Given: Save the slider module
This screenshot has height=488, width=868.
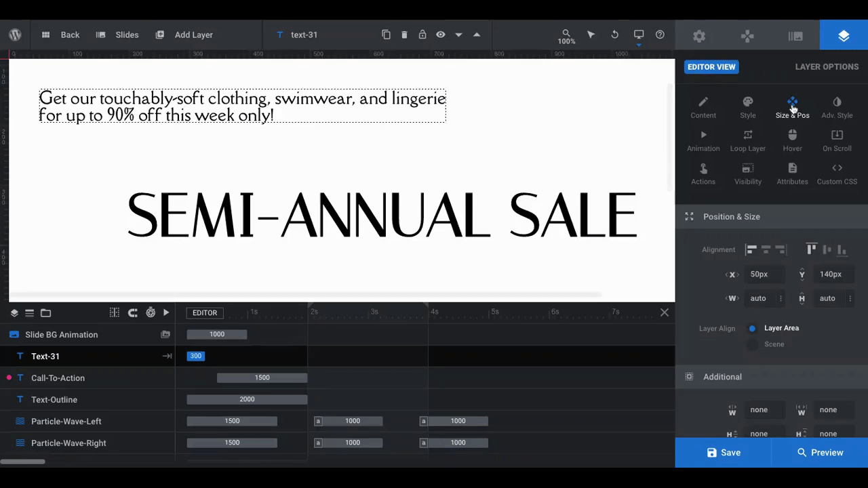Looking at the screenshot, I should coord(724,453).
